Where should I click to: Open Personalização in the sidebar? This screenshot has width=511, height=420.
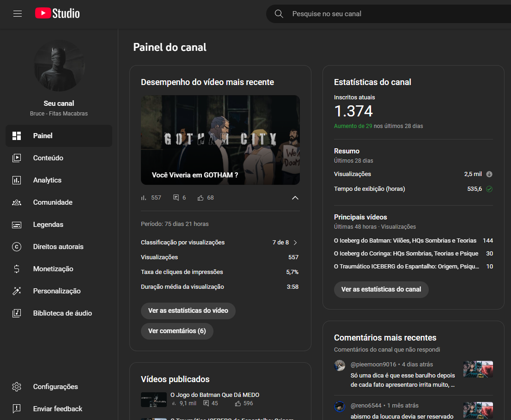click(x=59, y=291)
